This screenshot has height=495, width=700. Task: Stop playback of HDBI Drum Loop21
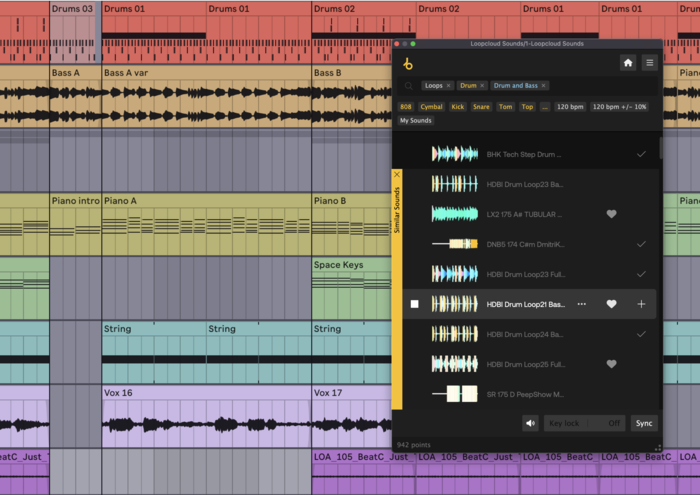415,304
